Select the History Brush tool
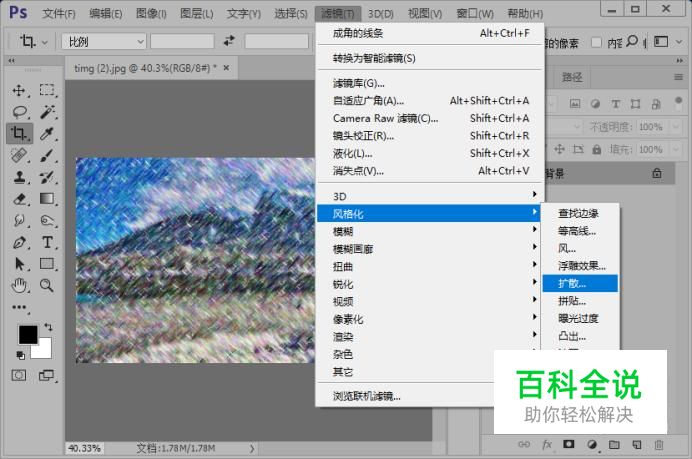692x459 pixels. coord(47,177)
